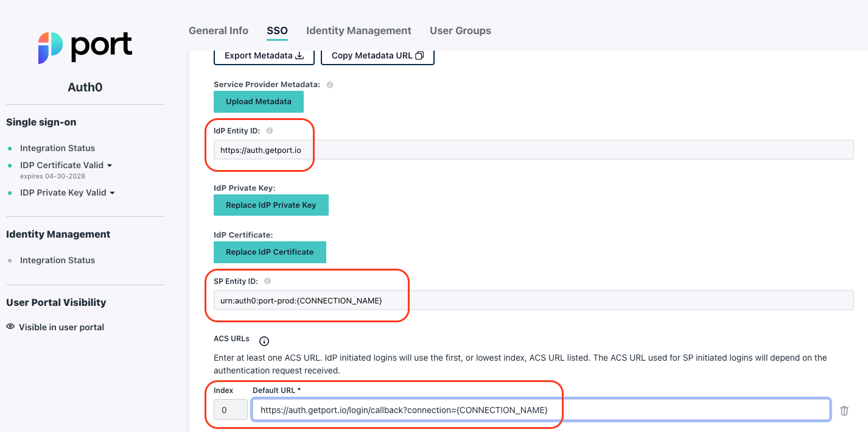
Task: Click the download icon on Export Metadata
Action: pos(299,55)
